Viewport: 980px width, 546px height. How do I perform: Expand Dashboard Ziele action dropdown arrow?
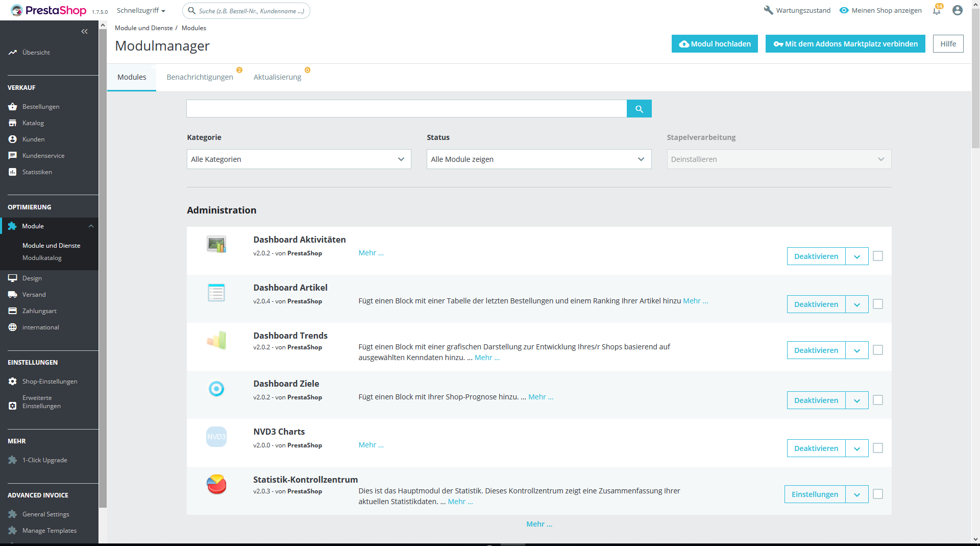pos(857,400)
